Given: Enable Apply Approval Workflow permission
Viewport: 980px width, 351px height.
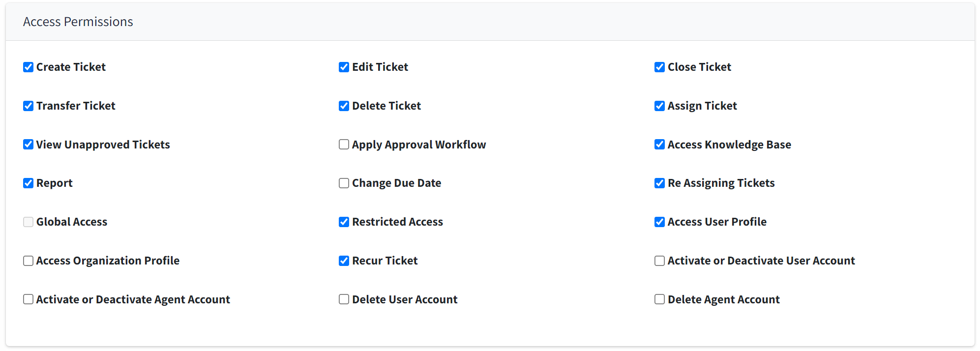Looking at the screenshot, I should (x=344, y=145).
